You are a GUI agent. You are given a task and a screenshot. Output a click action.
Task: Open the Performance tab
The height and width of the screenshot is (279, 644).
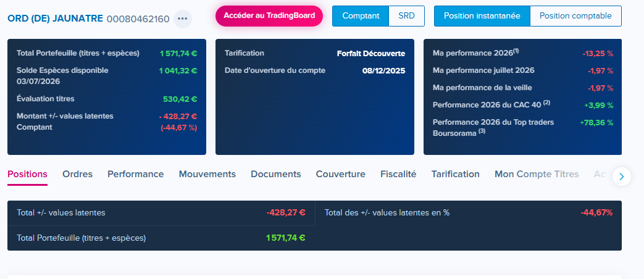point(136,174)
